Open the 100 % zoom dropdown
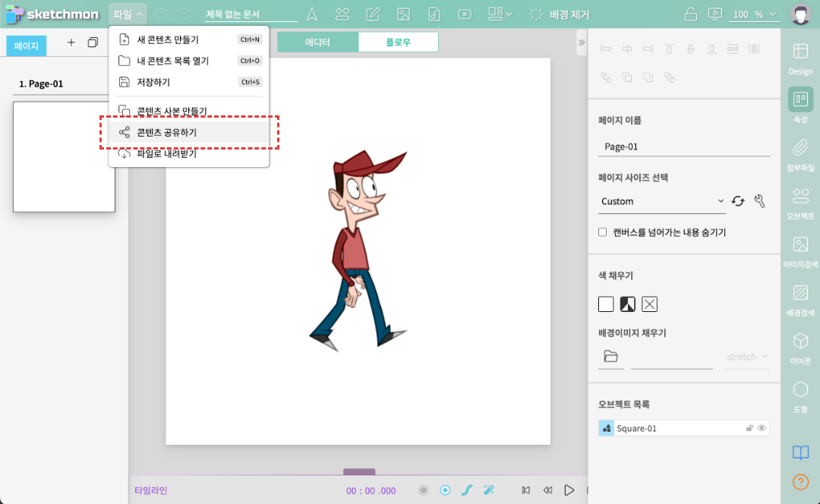This screenshot has height=504, width=820. pos(754,14)
